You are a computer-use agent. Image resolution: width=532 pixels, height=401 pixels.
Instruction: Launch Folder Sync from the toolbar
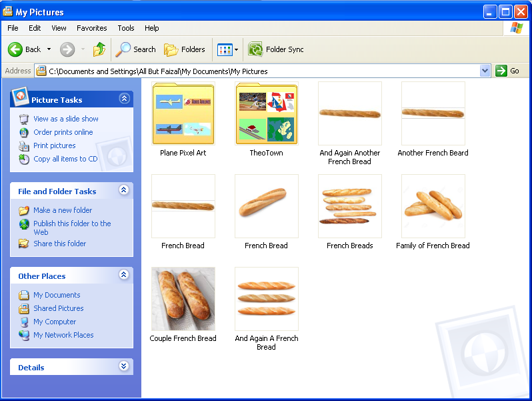275,49
